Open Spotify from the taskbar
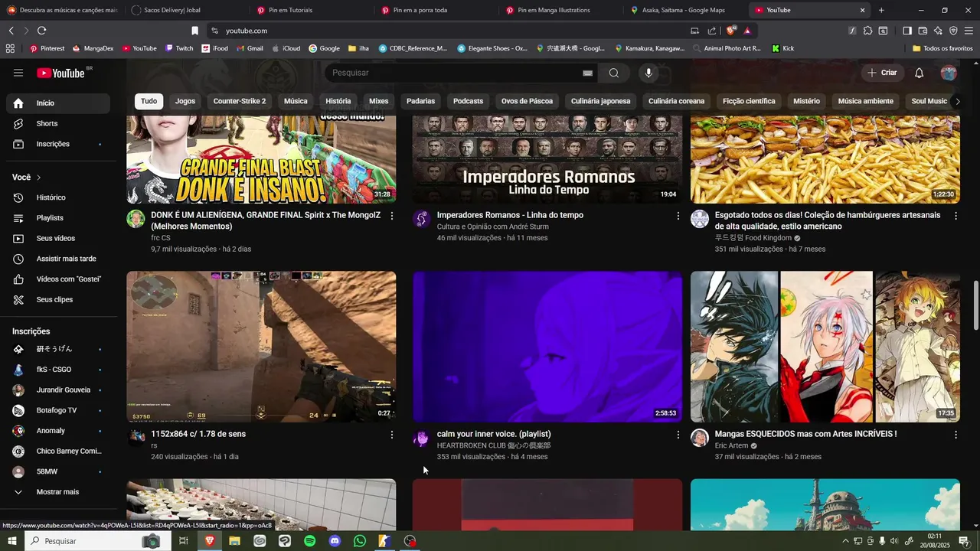980x551 pixels. pyautogui.click(x=309, y=541)
